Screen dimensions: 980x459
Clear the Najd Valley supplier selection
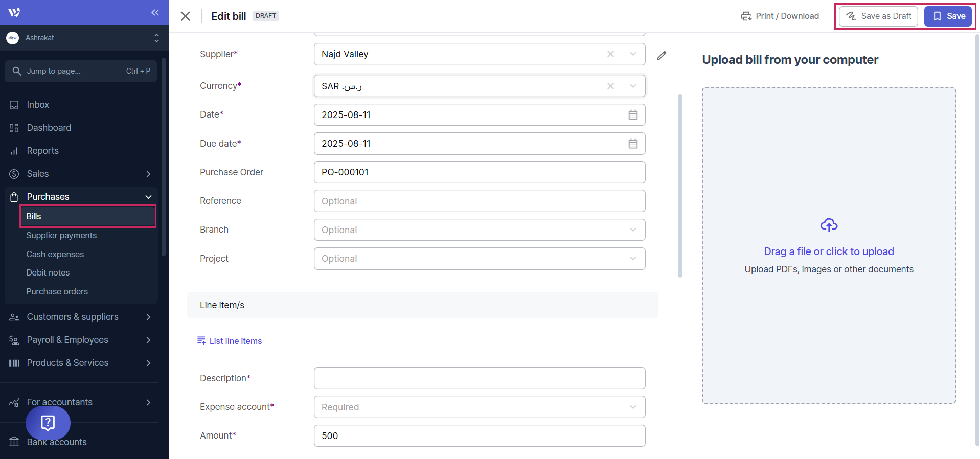pyautogui.click(x=610, y=54)
